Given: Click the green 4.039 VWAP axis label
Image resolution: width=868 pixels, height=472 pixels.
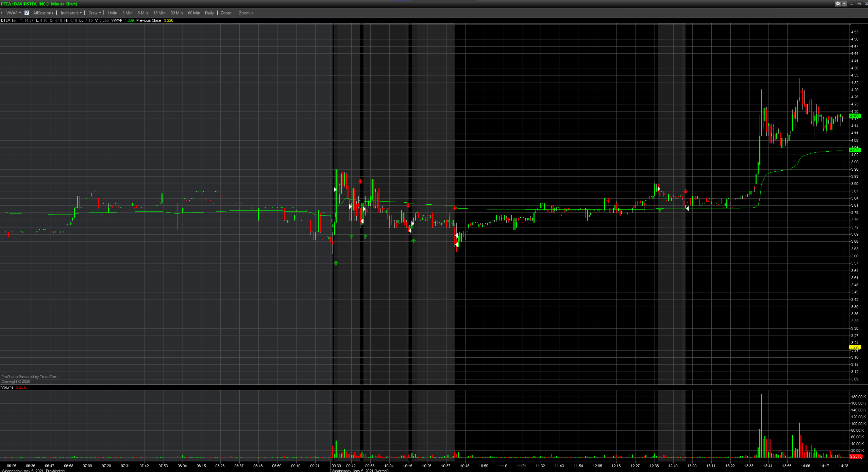Looking at the screenshot, I should coord(855,150).
